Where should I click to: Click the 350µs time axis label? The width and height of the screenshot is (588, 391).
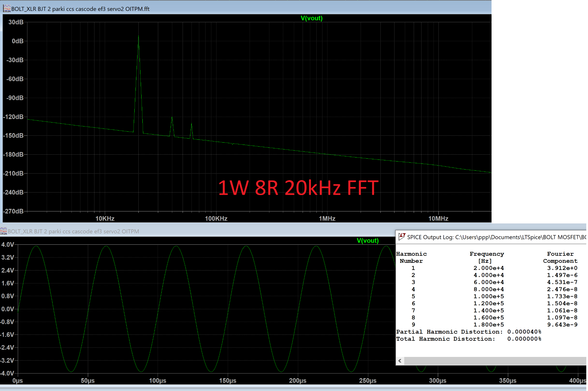508,381
